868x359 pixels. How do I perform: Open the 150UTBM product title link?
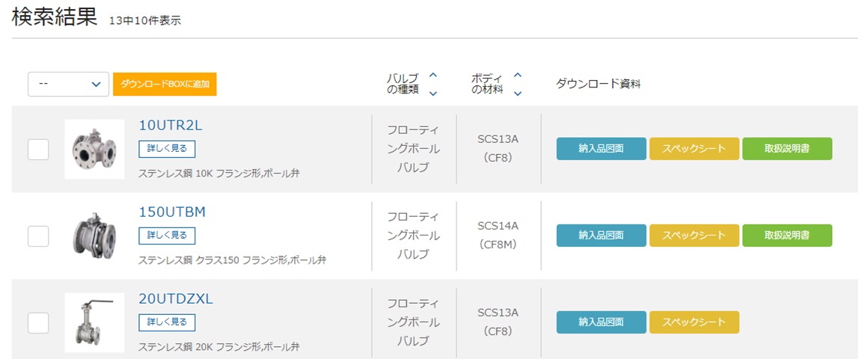coord(172,212)
